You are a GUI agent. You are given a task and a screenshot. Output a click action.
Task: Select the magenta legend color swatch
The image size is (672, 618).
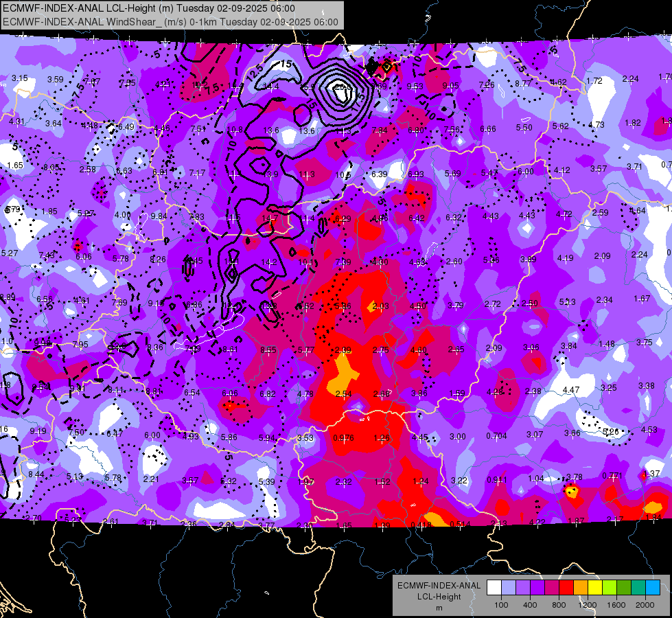coord(552,588)
